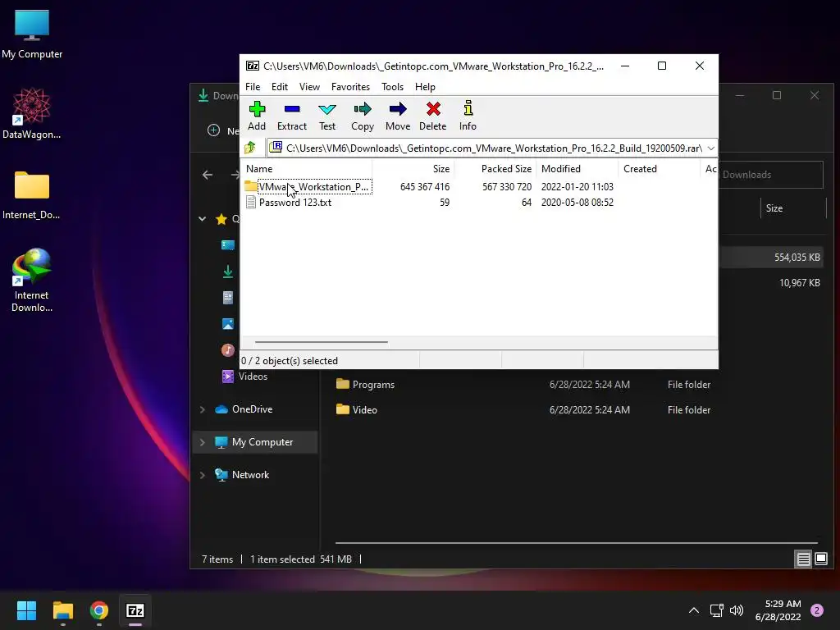This screenshot has width=840, height=630.
Task: Open File Explorer from the taskbar
Action: point(62,610)
